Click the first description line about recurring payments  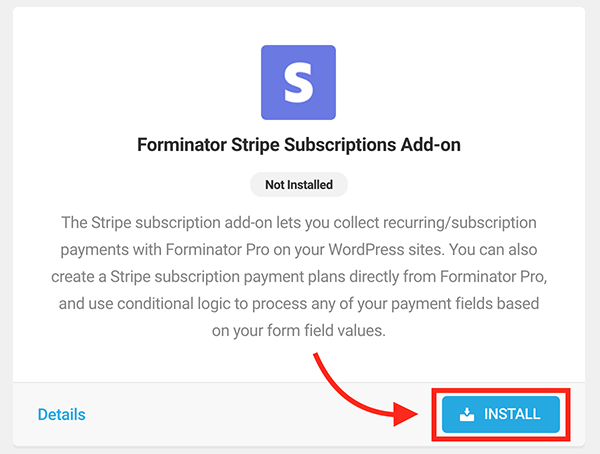point(299,221)
